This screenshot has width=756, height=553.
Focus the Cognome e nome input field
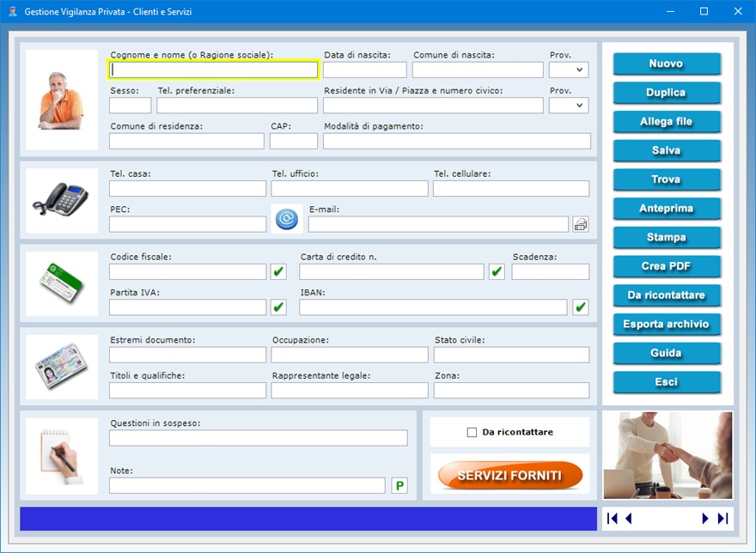point(213,70)
